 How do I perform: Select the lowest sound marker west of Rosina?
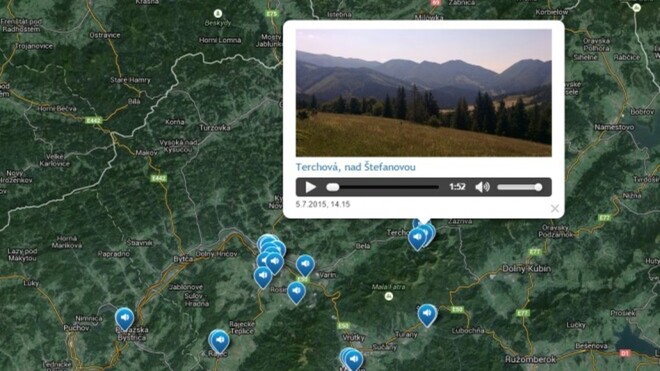[x=263, y=277]
